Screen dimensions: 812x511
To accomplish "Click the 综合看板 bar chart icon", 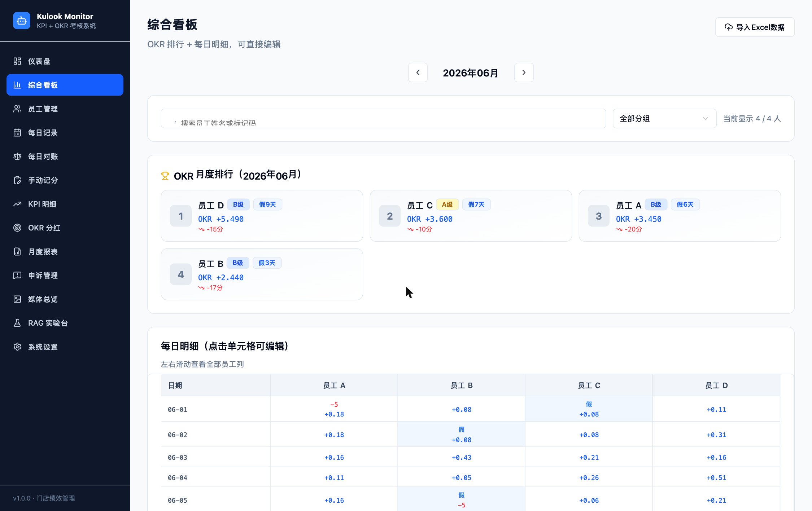I will [x=17, y=85].
